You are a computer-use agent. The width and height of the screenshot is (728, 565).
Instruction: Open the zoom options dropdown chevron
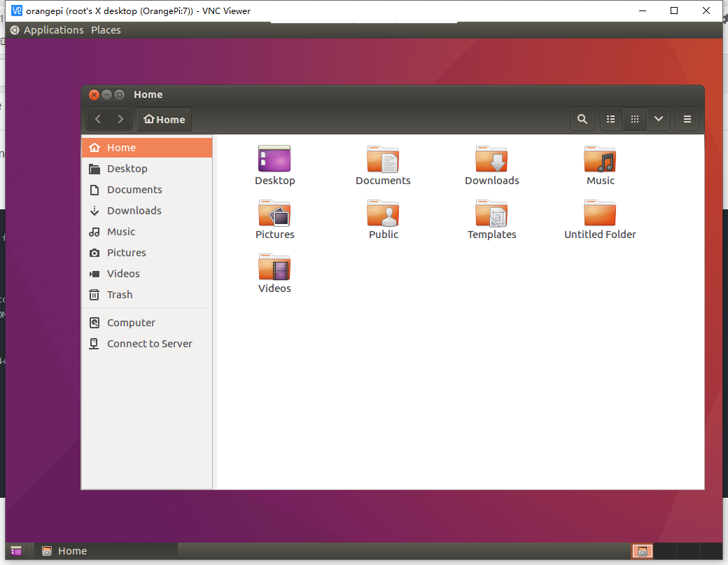pos(658,119)
